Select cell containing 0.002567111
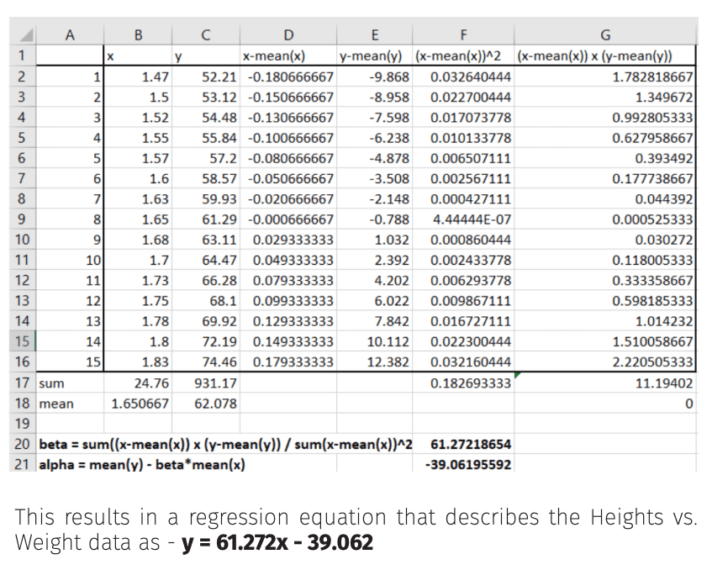728x570 pixels. tap(463, 179)
